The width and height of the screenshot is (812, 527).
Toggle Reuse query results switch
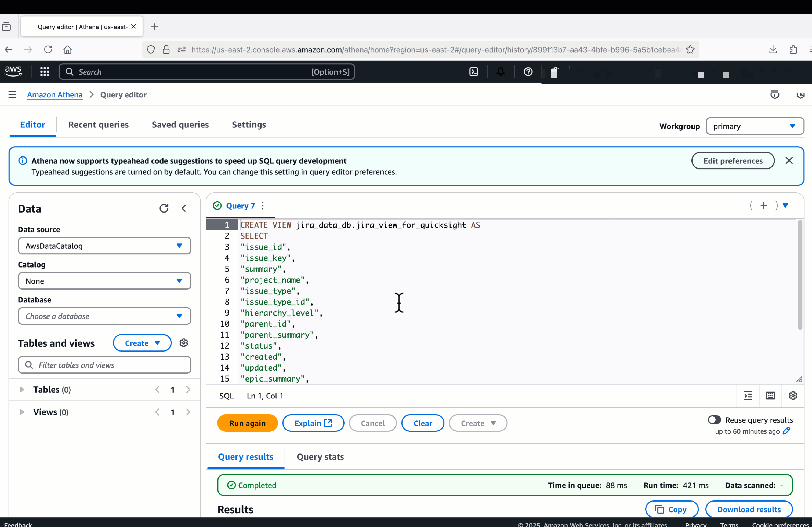[x=714, y=420]
